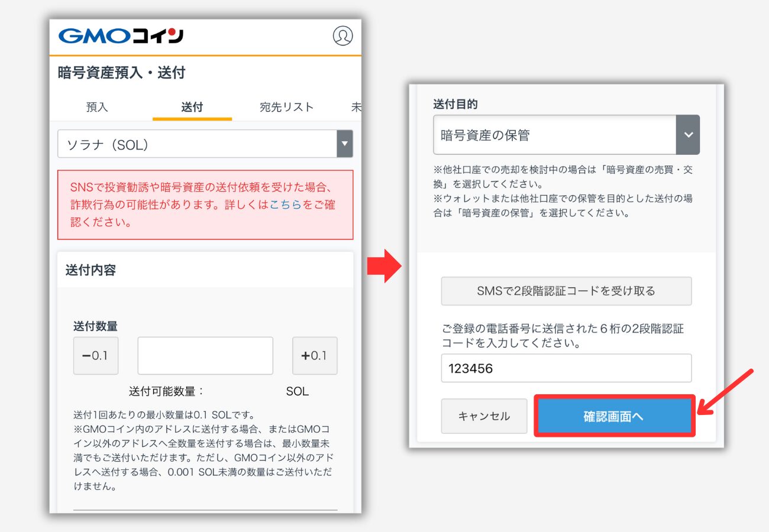Open the account profile icon
Image resolution: width=769 pixels, height=532 pixels.
pos(343,36)
